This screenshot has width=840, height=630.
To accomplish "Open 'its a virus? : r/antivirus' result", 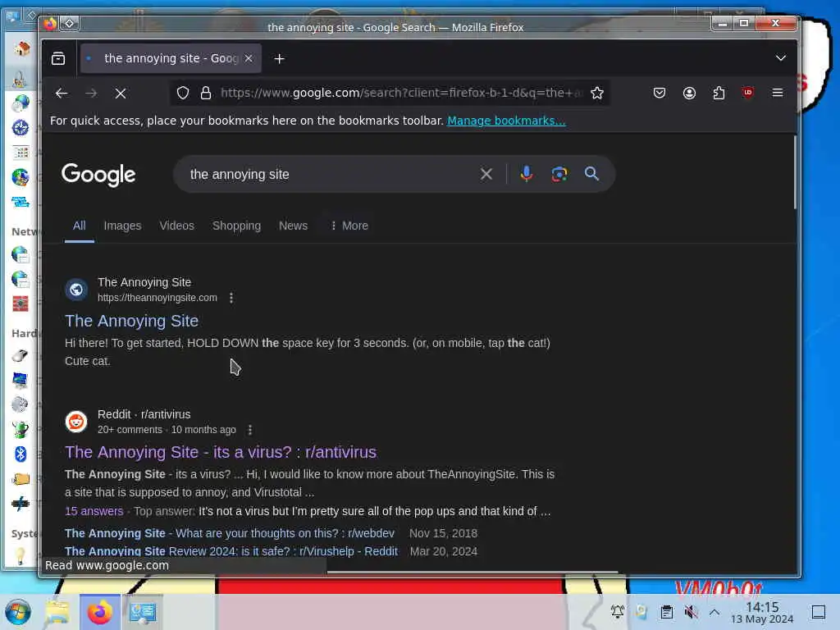I will (x=221, y=452).
